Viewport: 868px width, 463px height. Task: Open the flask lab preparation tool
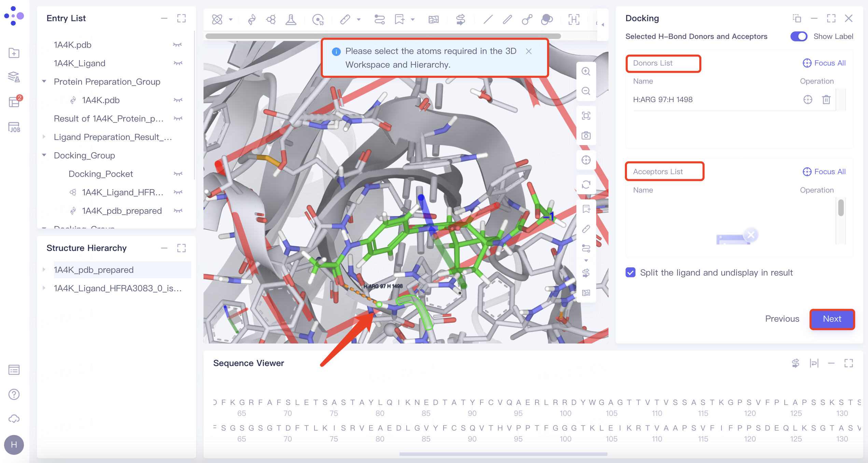click(x=291, y=19)
